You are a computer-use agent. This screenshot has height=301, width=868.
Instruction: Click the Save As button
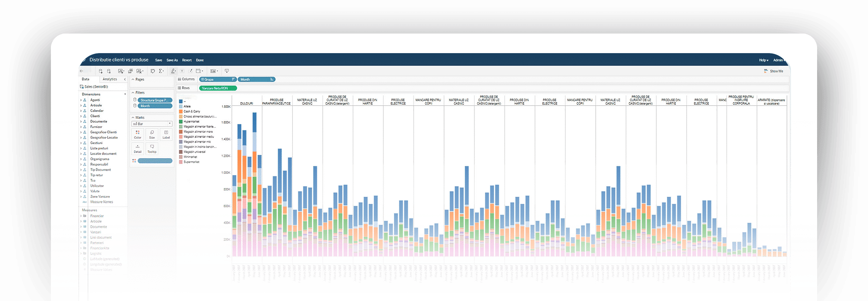pyautogui.click(x=172, y=60)
